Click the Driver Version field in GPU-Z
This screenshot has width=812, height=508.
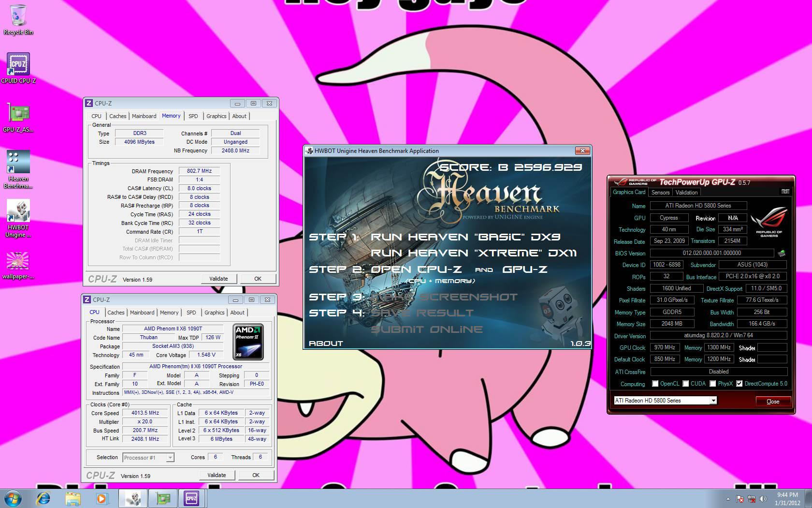point(718,335)
